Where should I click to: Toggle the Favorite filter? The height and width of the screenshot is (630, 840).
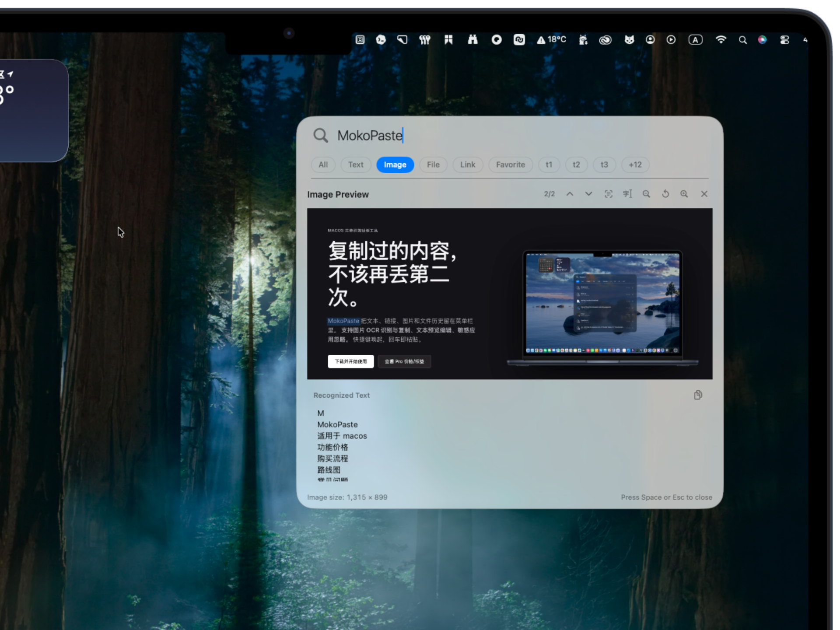(x=510, y=165)
